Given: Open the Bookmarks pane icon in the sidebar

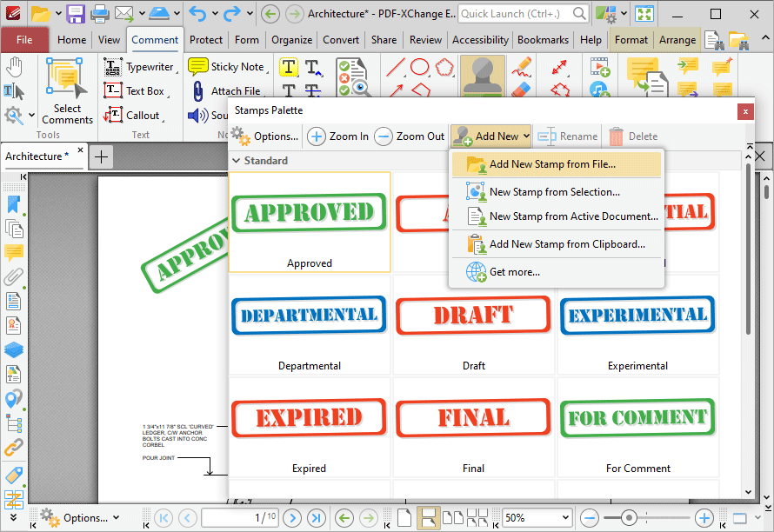Looking at the screenshot, I should (12, 204).
